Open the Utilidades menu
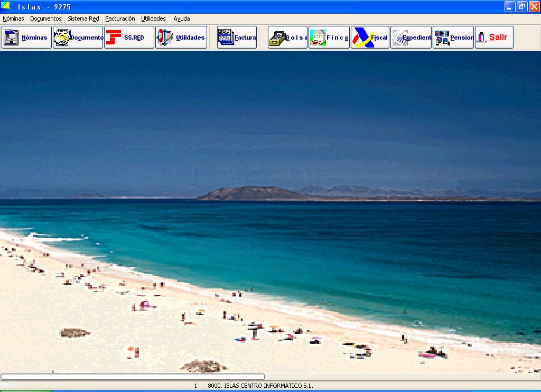541x392 pixels. pyautogui.click(x=153, y=18)
